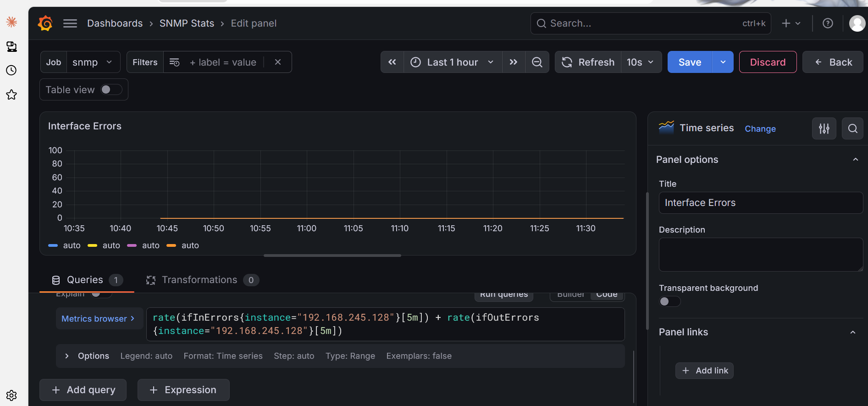
Task: Click the Queries database icon
Action: click(56, 280)
